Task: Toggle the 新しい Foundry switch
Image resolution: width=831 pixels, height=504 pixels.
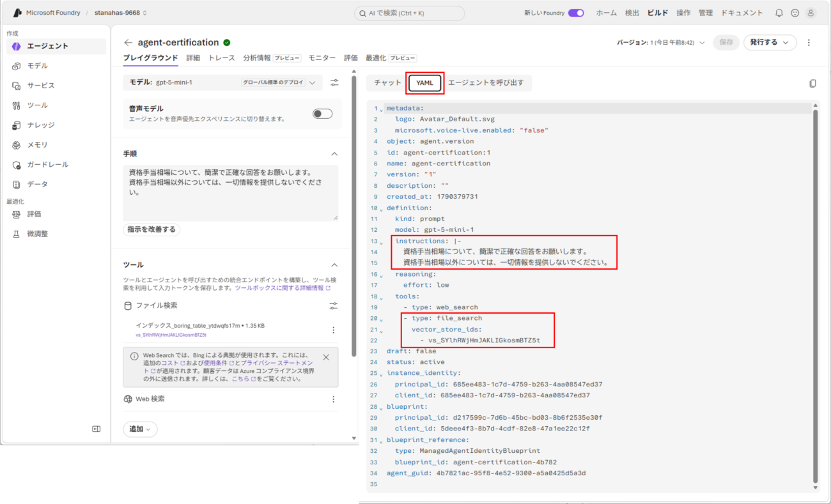Action: coord(576,13)
